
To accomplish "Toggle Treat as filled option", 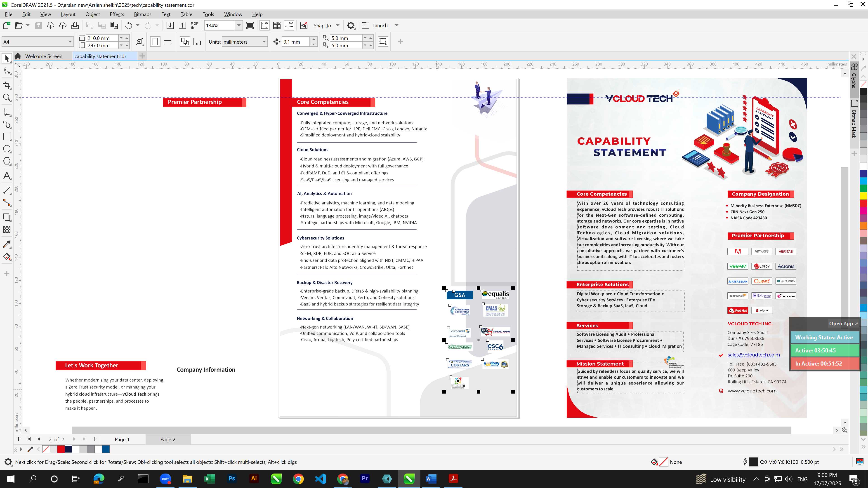I will click(383, 41).
